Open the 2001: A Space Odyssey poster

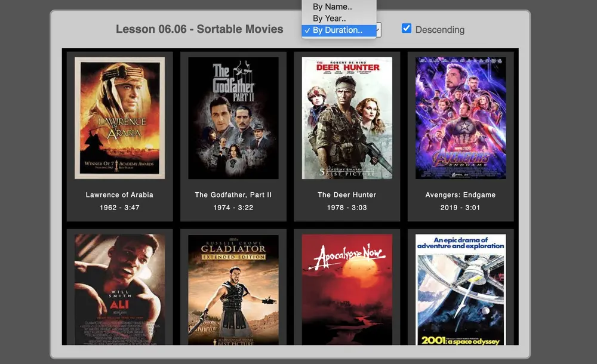click(461, 289)
